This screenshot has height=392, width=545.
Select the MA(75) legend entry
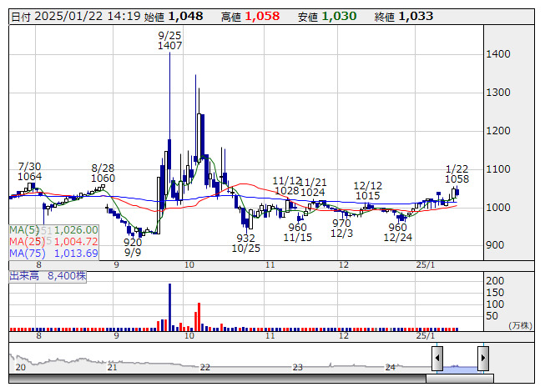coord(53,254)
